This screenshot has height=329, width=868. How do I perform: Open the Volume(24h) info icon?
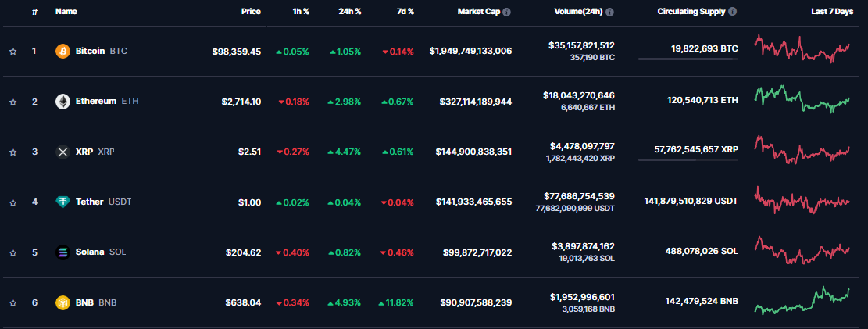pos(609,13)
